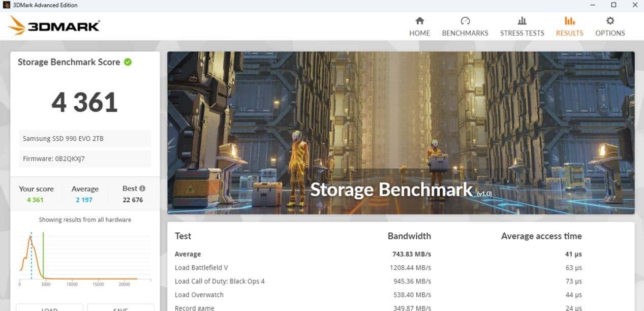Click the Samsung SSD 990 EVO 2TB field
Viewport: 644px width, 311px height.
point(85,138)
